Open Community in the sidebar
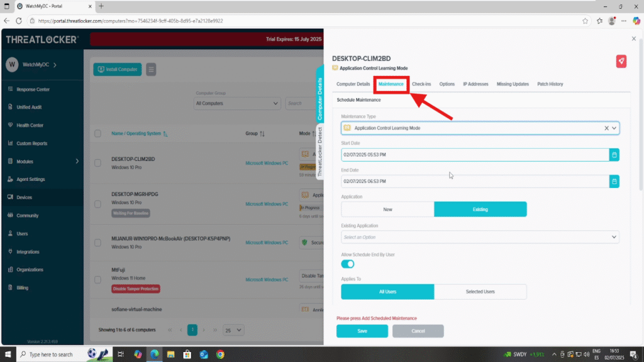This screenshot has width=644, height=362. tap(27, 216)
